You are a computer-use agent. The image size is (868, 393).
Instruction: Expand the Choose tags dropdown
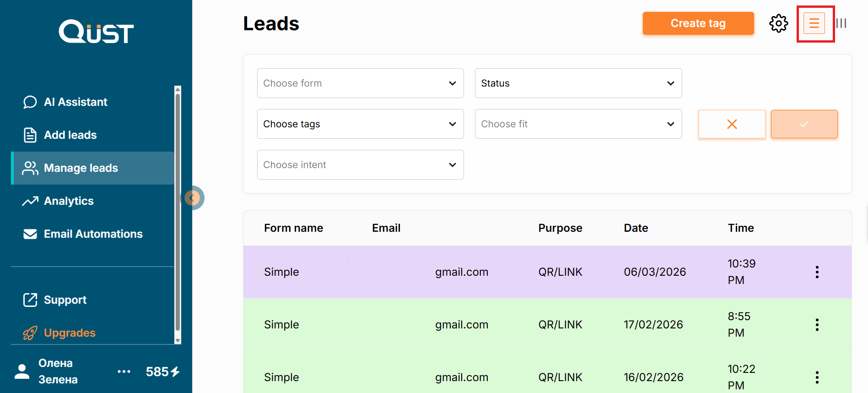pos(360,124)
